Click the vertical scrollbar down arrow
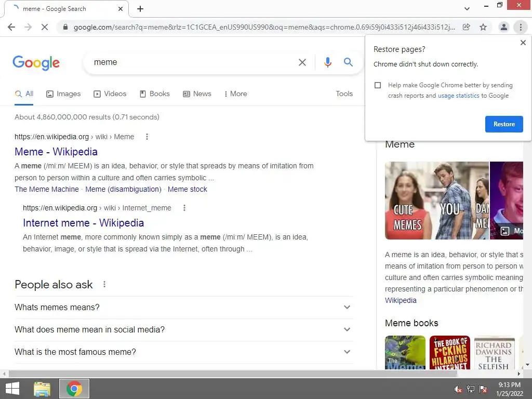Image resolution: width=532 pixels, height=399 pixels. tap(527, 365)
